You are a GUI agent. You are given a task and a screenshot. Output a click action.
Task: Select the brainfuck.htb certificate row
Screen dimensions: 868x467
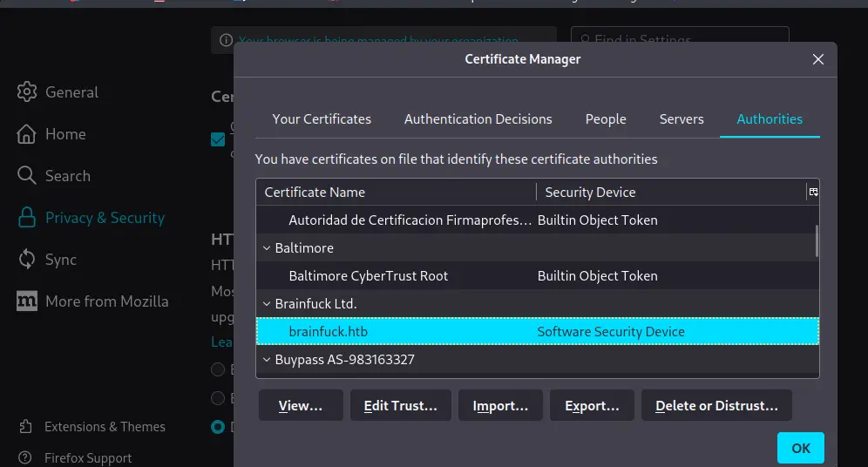pos(538,331)
